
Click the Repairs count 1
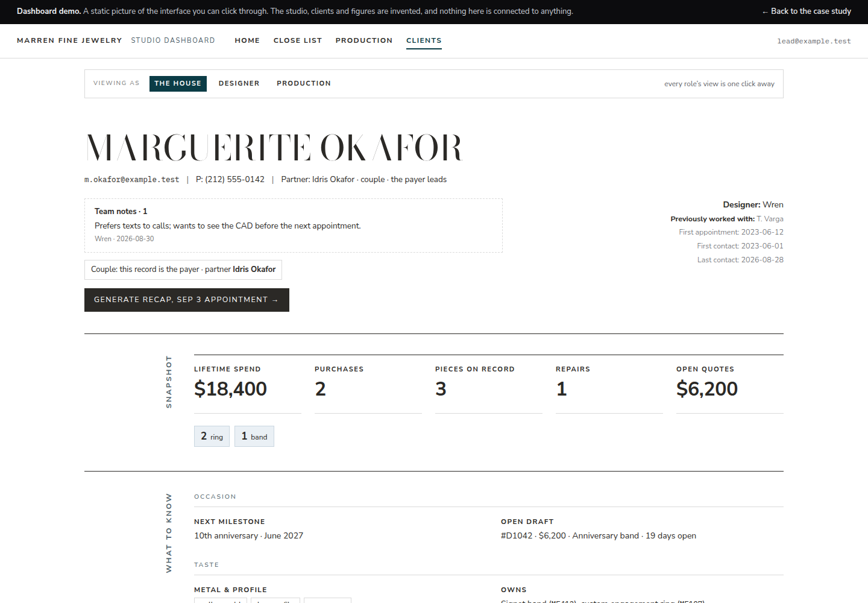(562, 389)
